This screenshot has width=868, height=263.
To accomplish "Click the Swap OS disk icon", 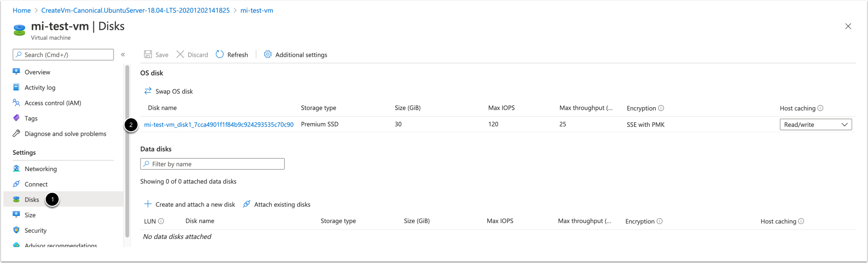I will (x=148, y=91).
